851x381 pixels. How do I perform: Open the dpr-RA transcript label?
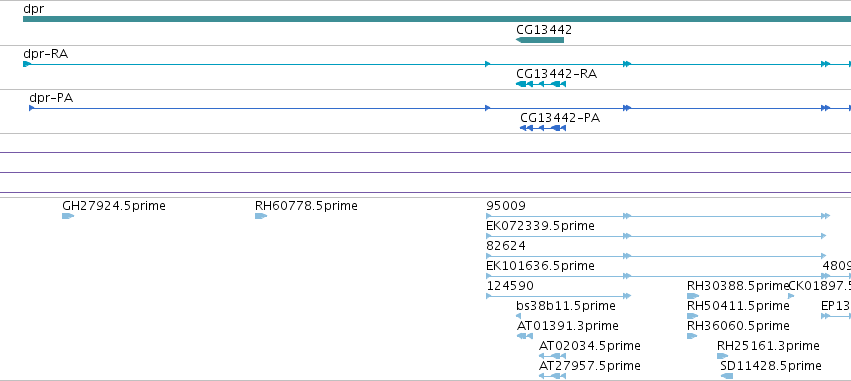pyautogui.click(x=46, y=54)
